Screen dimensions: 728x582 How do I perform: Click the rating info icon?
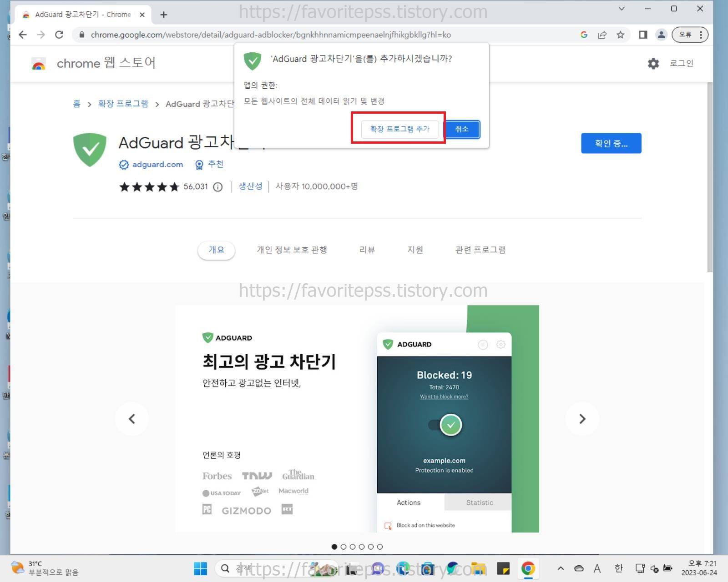218,187
